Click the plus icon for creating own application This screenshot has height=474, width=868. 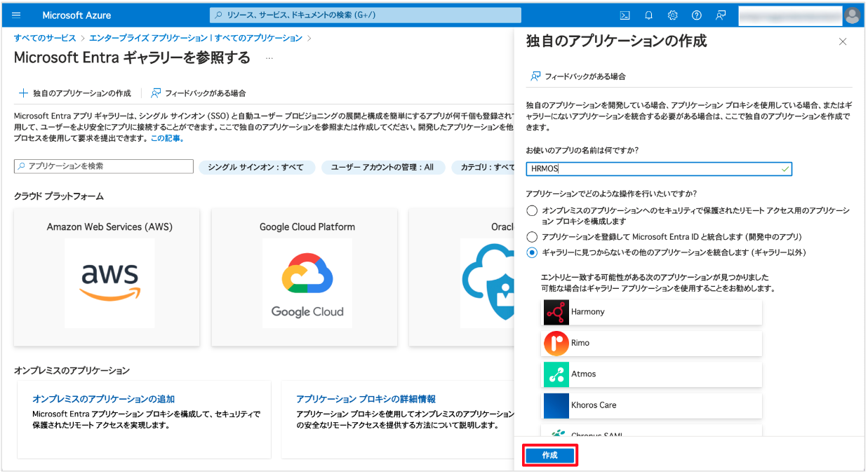(x=23, y=93)
